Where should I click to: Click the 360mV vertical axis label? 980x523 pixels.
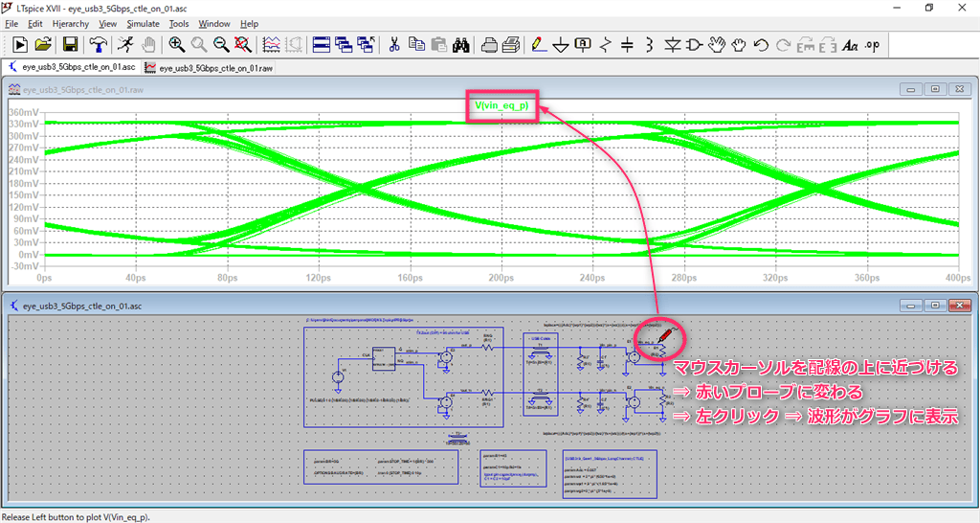click(x=24, y=113)
